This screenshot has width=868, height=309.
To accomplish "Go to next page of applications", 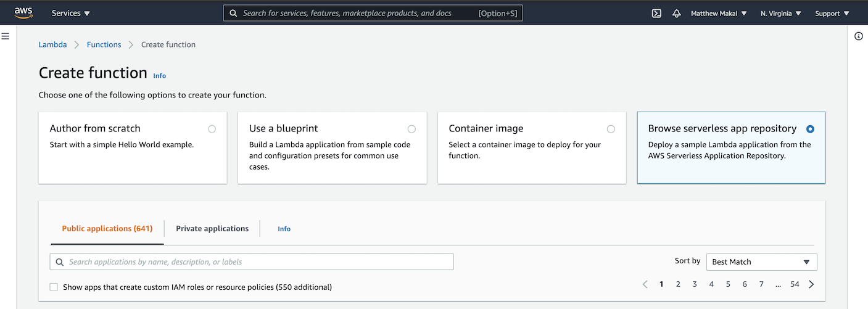I will (811, 284).
